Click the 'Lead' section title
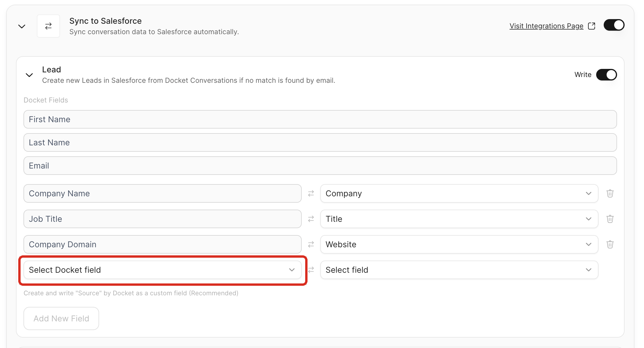Image resolution: width=644 pixels, height=348 pixels. [x=52, y=69]
